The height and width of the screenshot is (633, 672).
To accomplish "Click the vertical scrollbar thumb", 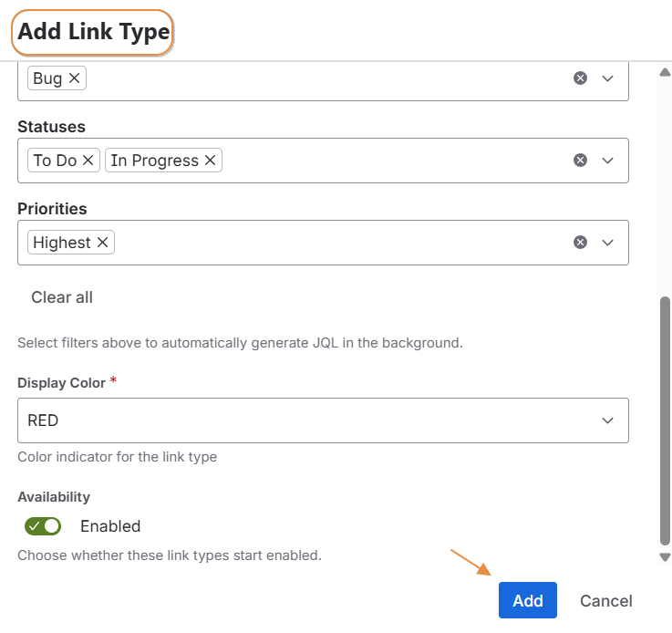I will 665,420.
